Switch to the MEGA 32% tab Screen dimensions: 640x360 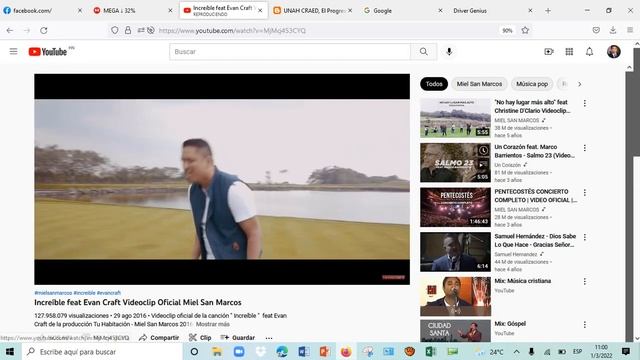tap(133, 11)
